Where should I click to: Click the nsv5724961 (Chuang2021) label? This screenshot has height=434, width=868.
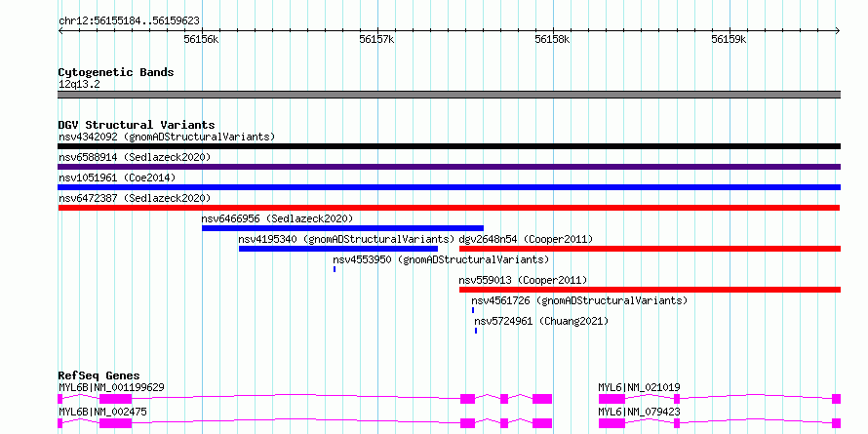coord(541,321)
